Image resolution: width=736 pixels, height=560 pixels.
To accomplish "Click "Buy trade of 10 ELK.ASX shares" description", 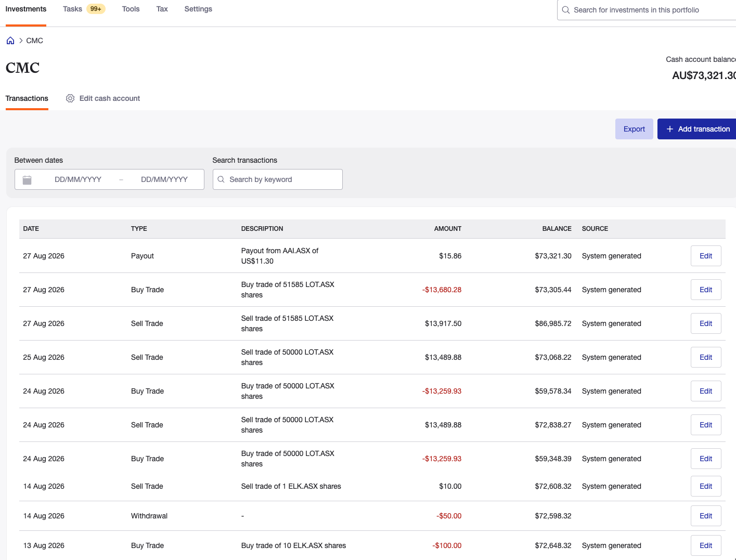I will tap(293, 545).
